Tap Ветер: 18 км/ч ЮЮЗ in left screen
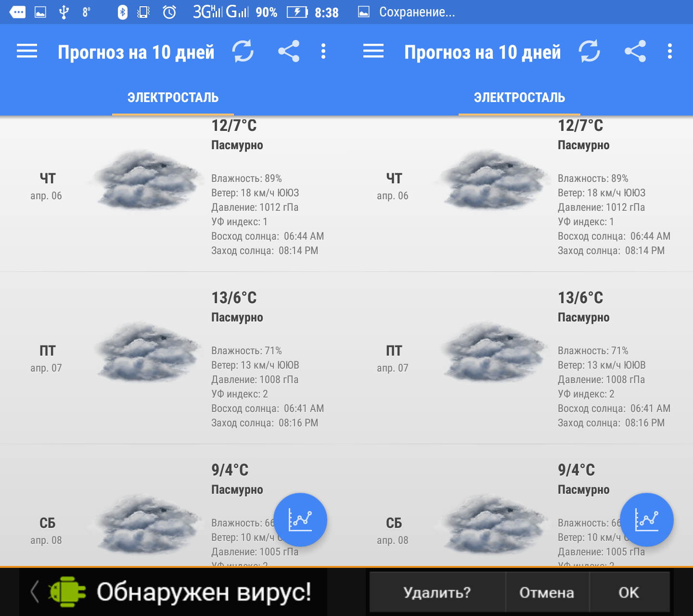693x616 pixels. point(256,193)
